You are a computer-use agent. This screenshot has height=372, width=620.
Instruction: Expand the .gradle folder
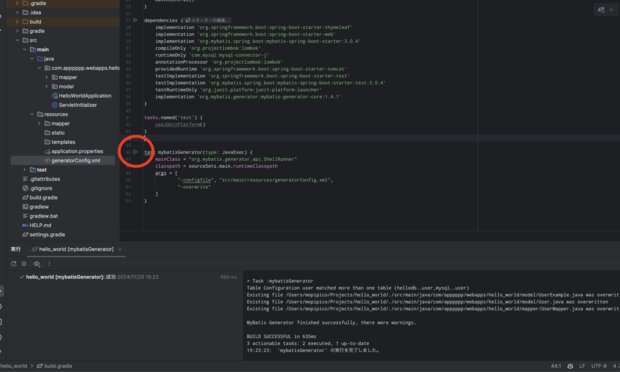point(17,3)
